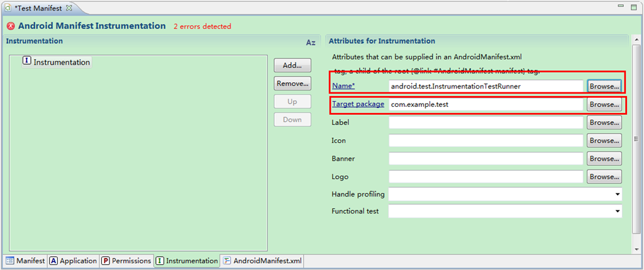
Task: Browse for the Label resource
Action: pos(604,122)
